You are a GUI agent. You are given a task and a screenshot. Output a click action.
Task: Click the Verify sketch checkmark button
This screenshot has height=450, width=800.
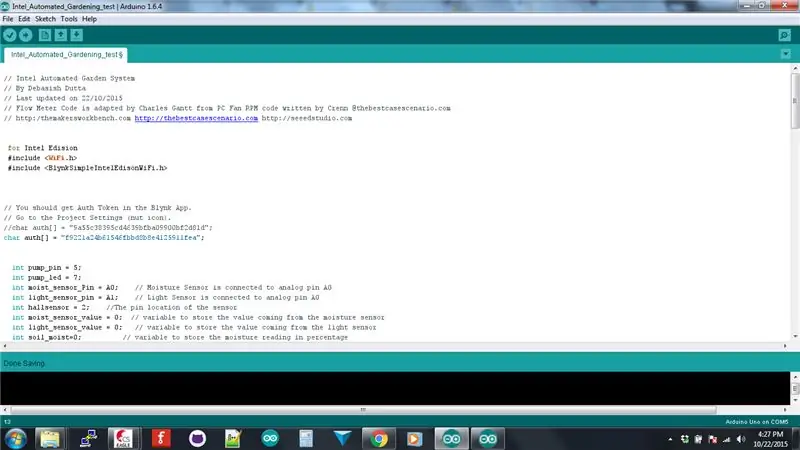tap(10, 35)
